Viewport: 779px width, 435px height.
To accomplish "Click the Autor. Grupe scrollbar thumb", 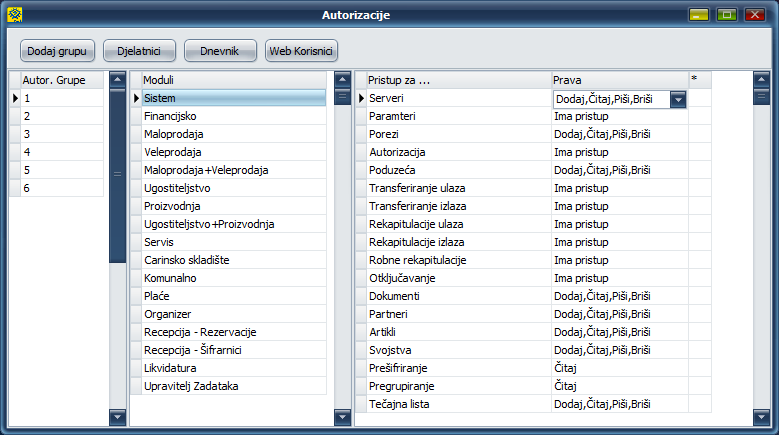I will pyautogui.click(x=117, y=175).
